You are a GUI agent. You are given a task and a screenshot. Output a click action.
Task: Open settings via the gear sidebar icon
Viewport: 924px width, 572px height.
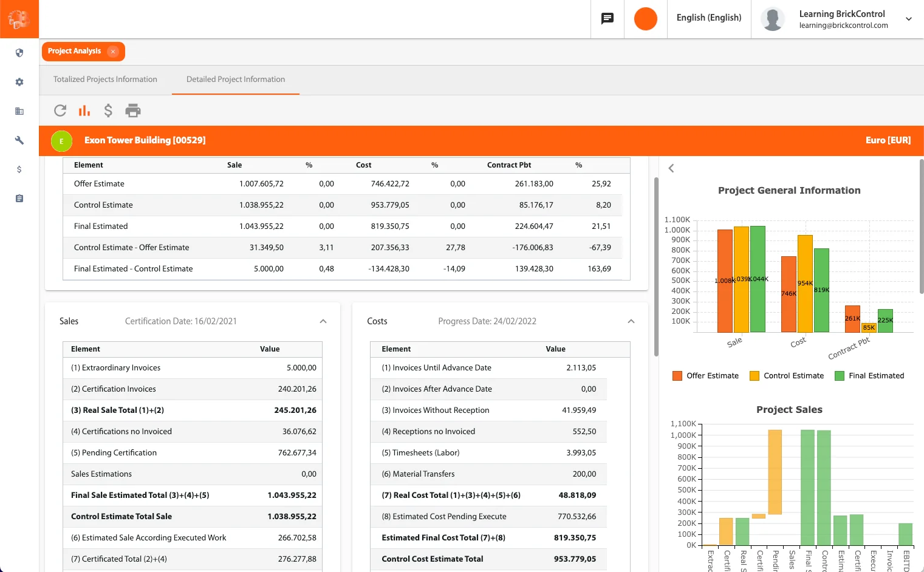tap(19, 82)
